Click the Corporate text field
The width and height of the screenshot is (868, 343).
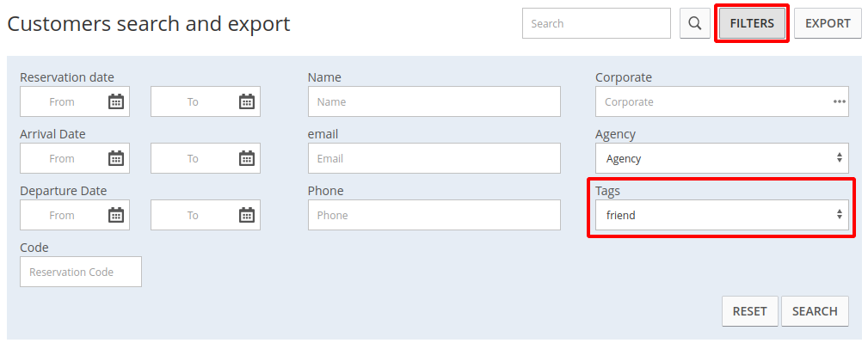(712, 101)
